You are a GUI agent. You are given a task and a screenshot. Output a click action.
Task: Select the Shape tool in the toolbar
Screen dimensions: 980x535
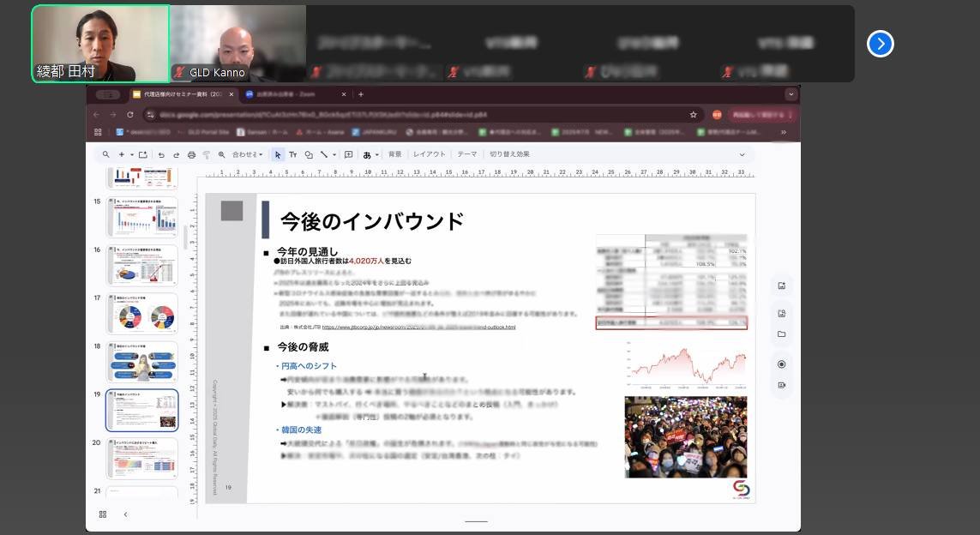point(309,155)
